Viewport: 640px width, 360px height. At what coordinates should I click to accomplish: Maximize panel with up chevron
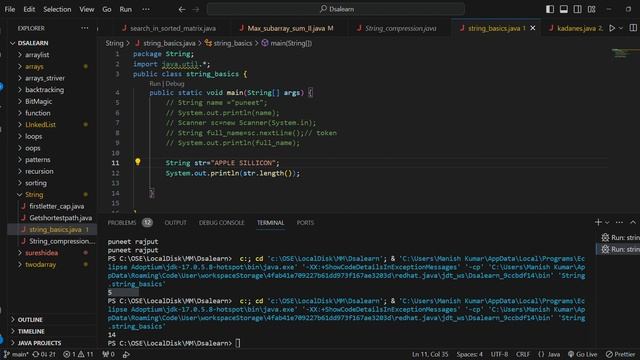point(633,222)
